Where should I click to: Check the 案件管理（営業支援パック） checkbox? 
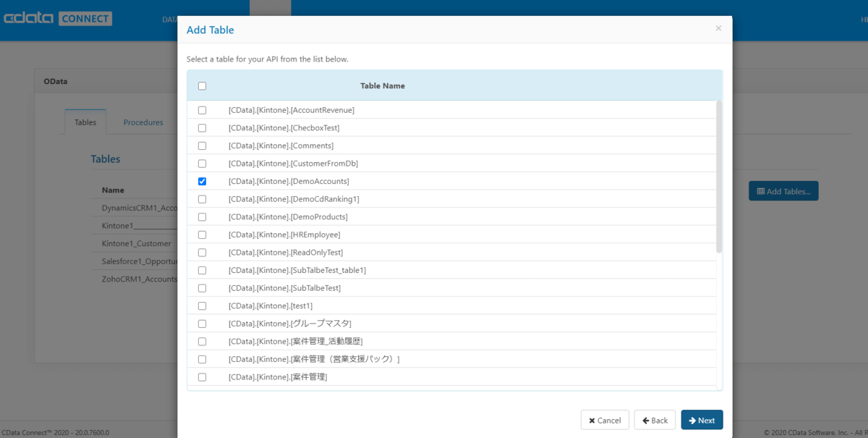(x=202, y=358)
